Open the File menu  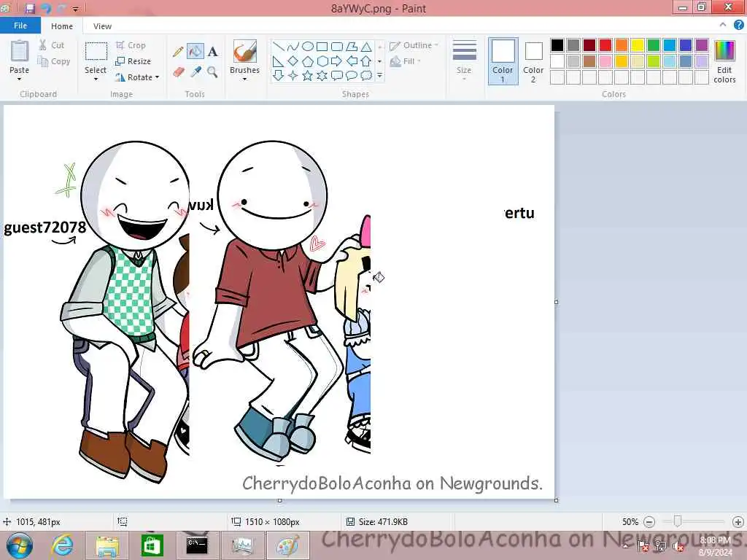coord(20,26)
